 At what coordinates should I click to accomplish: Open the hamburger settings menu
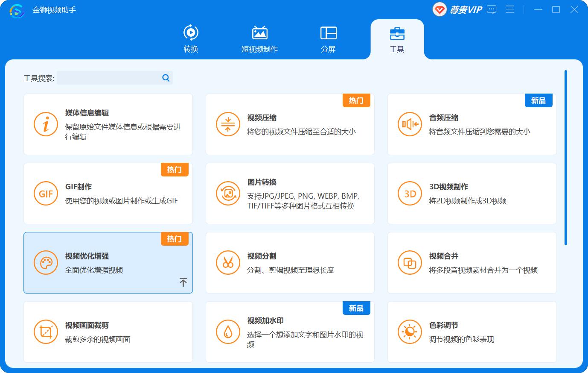point(510,9)
